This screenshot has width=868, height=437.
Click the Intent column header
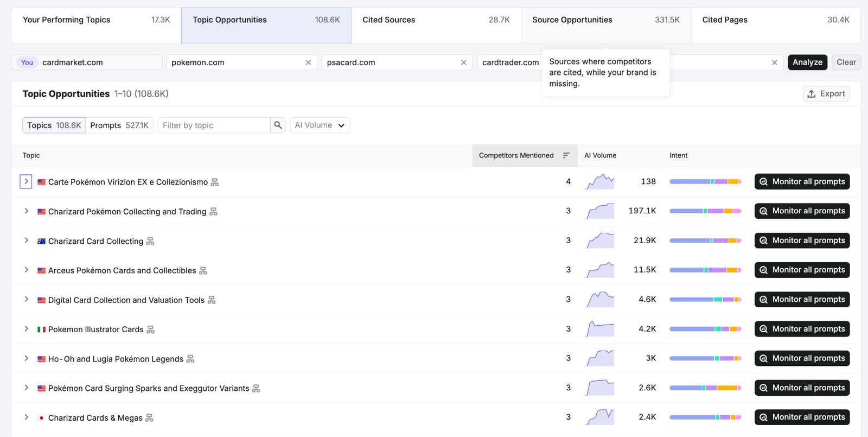pyautogui.click(x=678, y=155)
